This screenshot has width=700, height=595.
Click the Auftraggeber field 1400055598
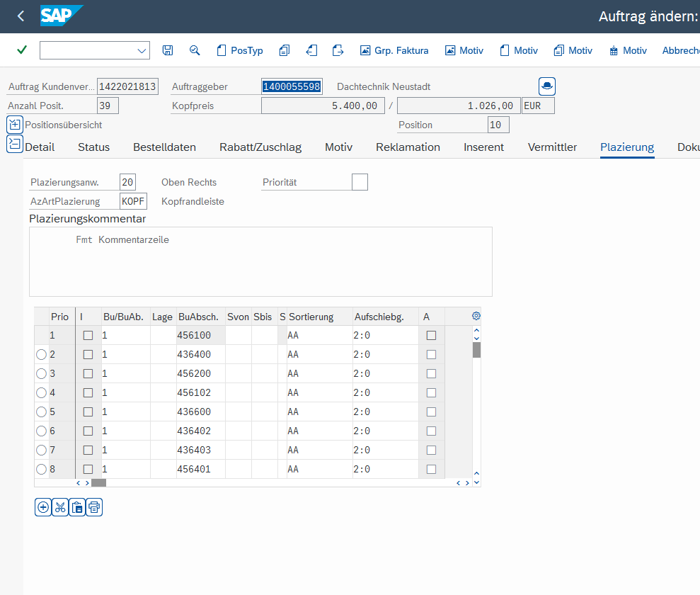pyautogui.click(x=292, y=86)
